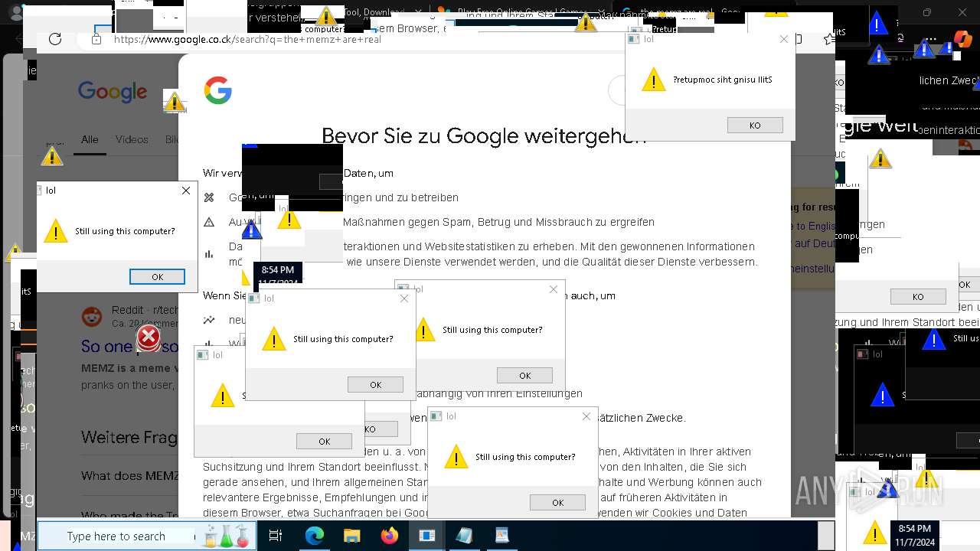Reload the page with the refresh icon
This screenshot has width=980, height=551.
click(x=54, y=39)
